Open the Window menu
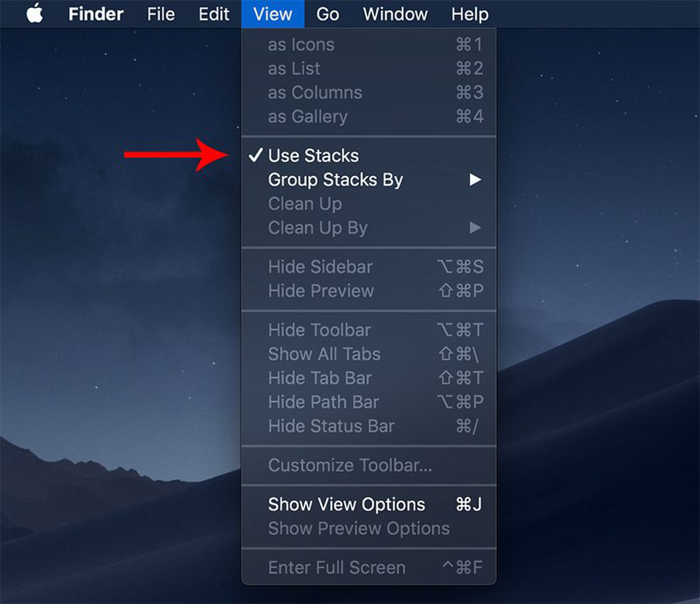Image resolution: width=700 pixels, height=604 pixels. (x=394, y=13)
